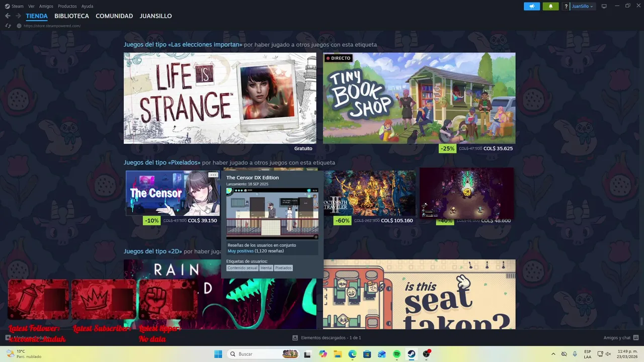
Task: Click the page vertical scrollbar
Action: tap(641, 321)
